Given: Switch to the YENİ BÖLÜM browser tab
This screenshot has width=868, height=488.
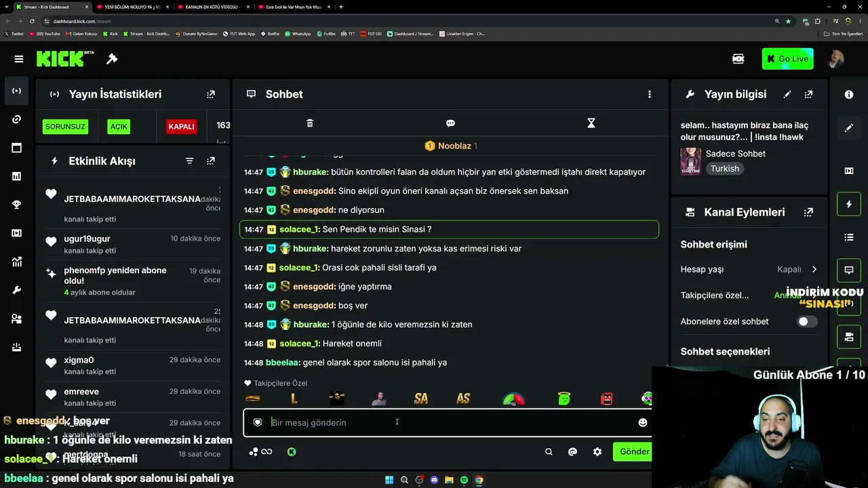Looking at the screenshot, I should click(133, 7).
